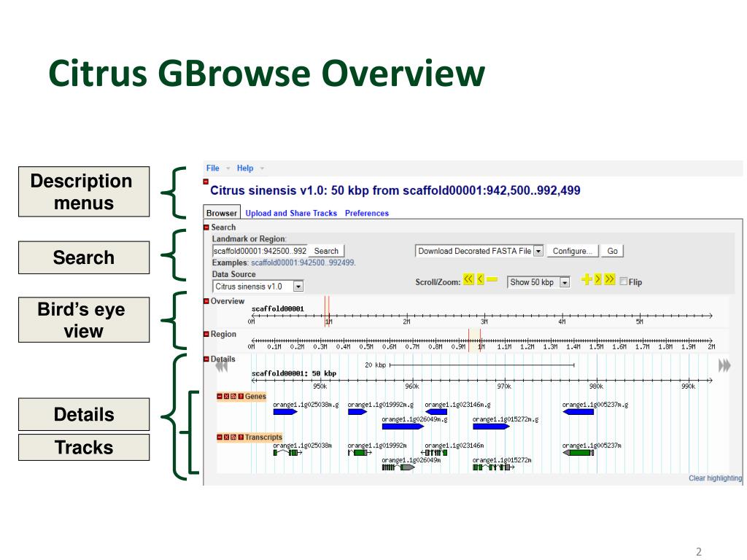Viewport: 747px width, 560px height.
Task: Switch to Upload and Share Tracks tab
Action: (291, 214)
